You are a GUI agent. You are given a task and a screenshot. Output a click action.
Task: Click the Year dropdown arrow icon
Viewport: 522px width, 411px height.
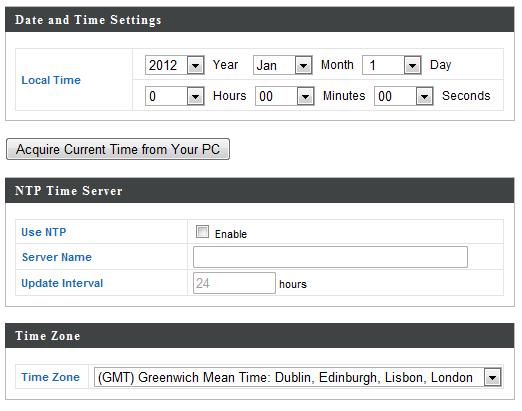tap(195, 65)
